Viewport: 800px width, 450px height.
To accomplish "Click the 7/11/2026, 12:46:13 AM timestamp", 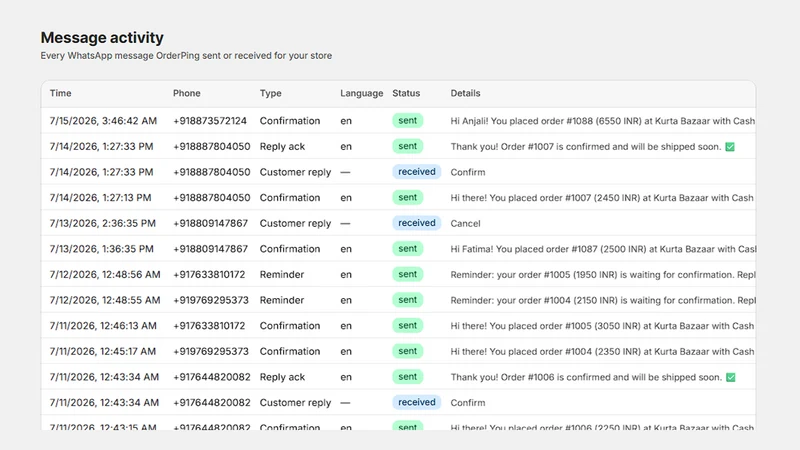I will click(103, 326).
